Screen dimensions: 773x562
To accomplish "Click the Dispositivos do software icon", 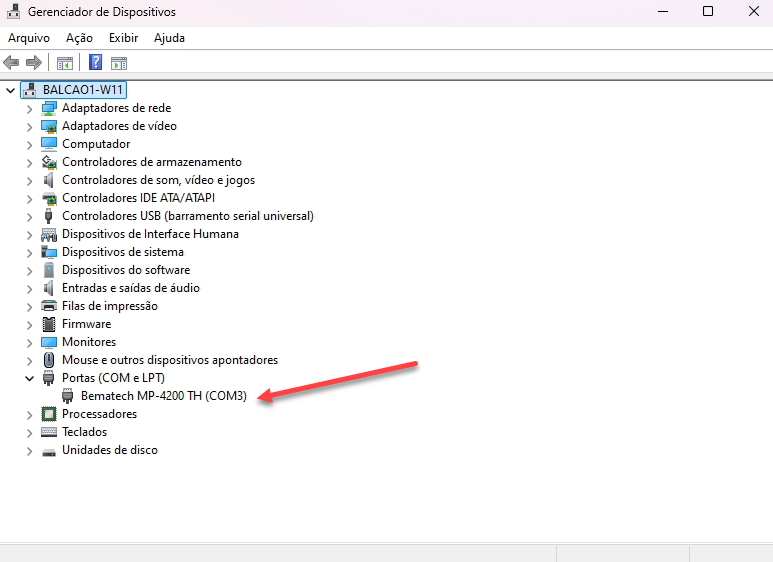I will [x=49, y=270].
